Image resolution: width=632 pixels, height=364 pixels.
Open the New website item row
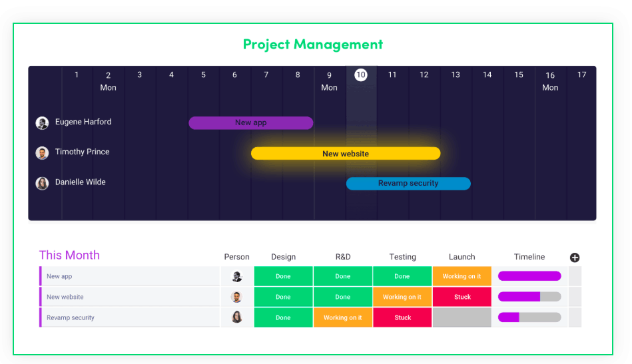[129, 297]
